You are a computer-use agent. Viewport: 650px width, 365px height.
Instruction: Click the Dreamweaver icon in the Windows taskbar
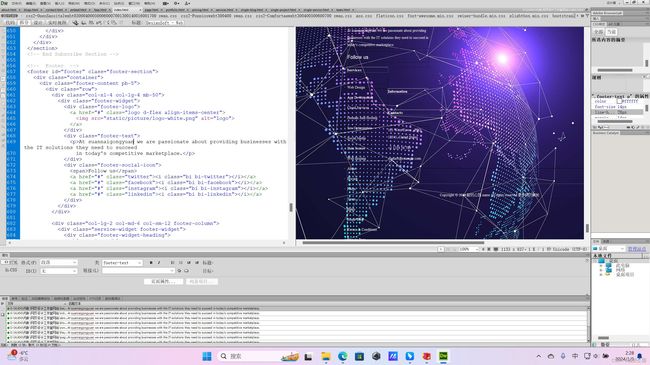pos(443,356)
